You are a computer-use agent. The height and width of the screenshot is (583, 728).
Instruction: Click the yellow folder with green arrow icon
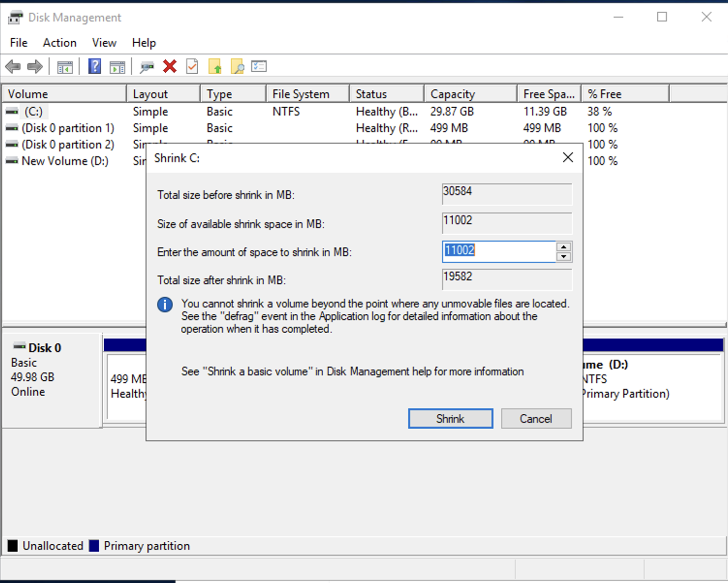tap(215, 66)
